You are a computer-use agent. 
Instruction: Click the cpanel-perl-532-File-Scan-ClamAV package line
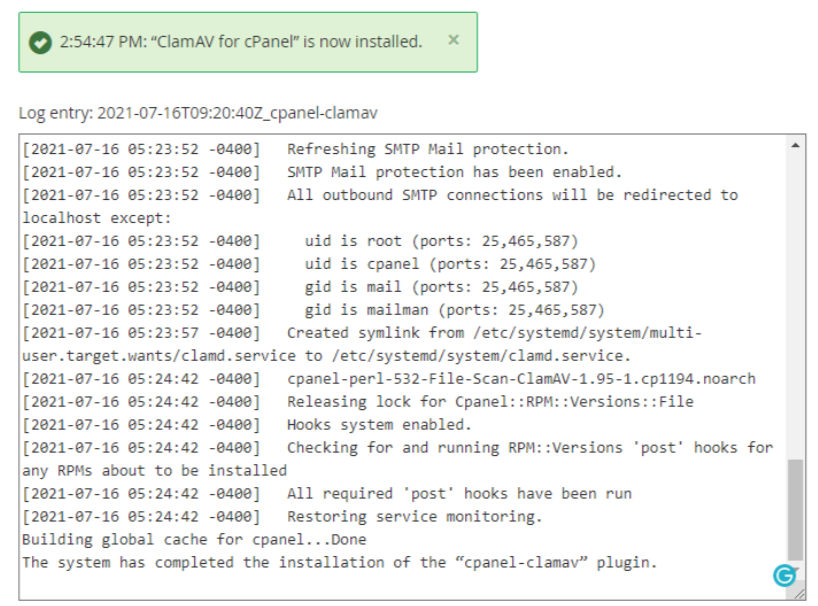coord(389,379)
